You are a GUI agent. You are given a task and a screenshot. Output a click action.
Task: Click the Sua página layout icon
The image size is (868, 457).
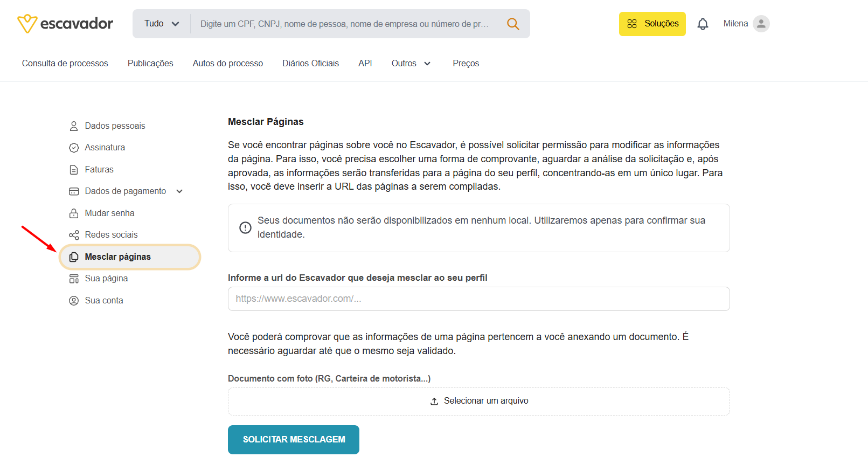point(74,279)
